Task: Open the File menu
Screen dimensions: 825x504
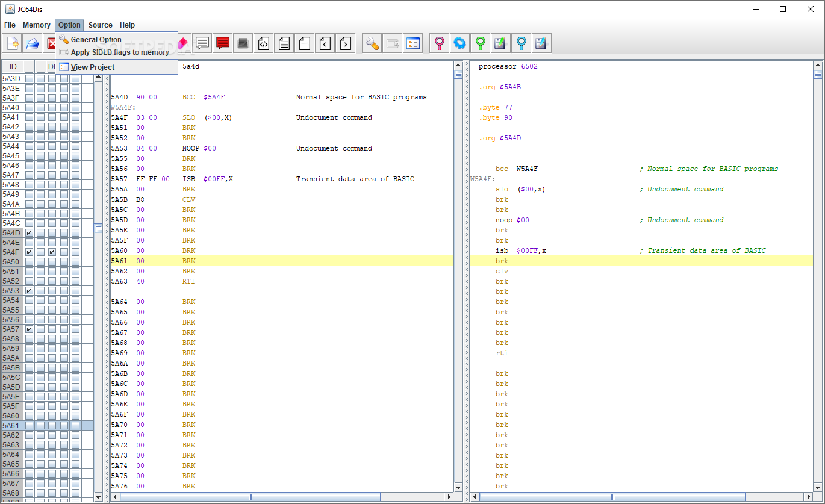Action: [x=10, y=25]
